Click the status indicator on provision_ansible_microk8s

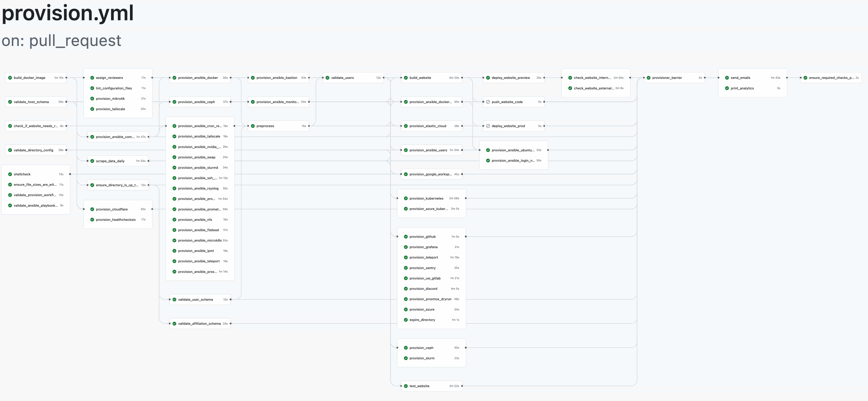pos(175,240)
